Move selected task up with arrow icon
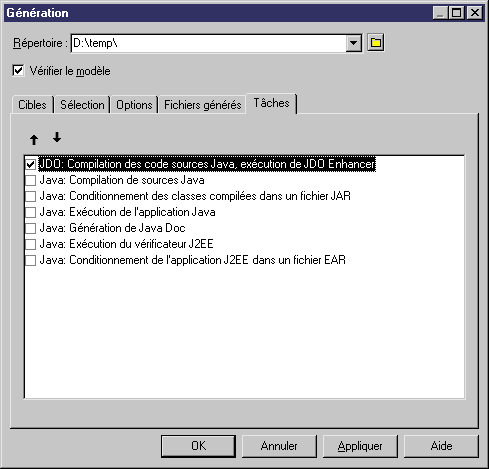 tap(34, 140)
